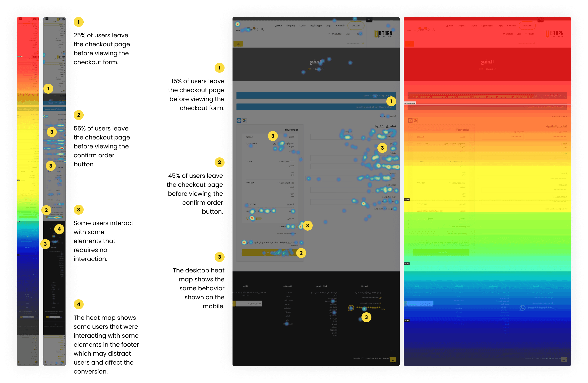Click the Facebook login icon in gray click heatmap
Screen dimensions: 588x383
click(x=239, y=121)
